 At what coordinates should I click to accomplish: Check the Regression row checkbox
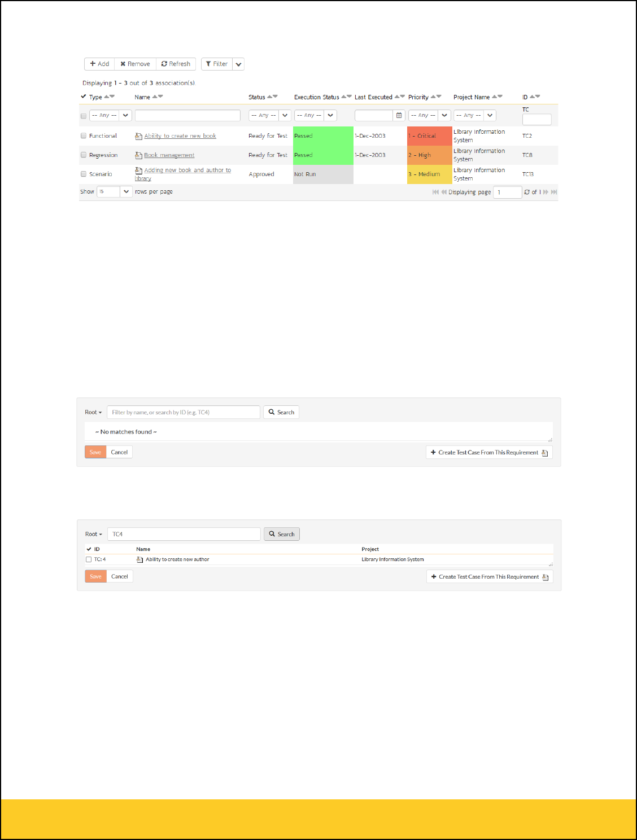(84, 155)
